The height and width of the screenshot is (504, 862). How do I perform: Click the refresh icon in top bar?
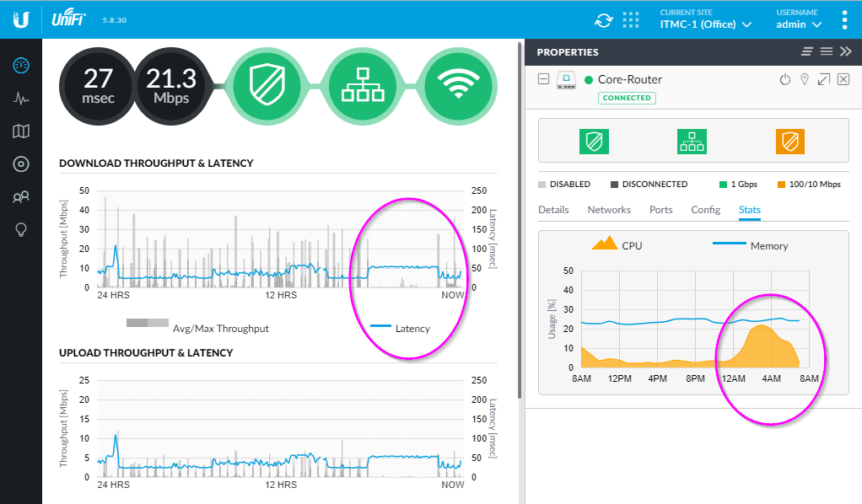click(x=604, y=20)
